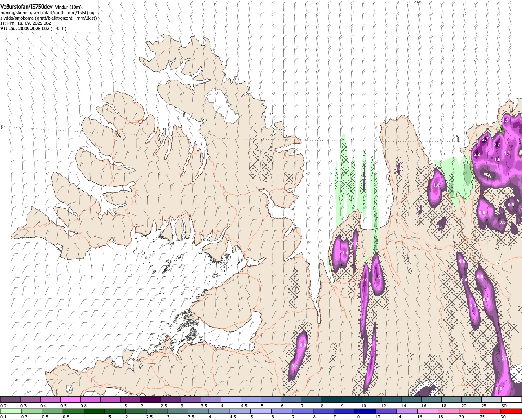Pick upper legend swatch between 4 and 4.5

pos(231,400)
